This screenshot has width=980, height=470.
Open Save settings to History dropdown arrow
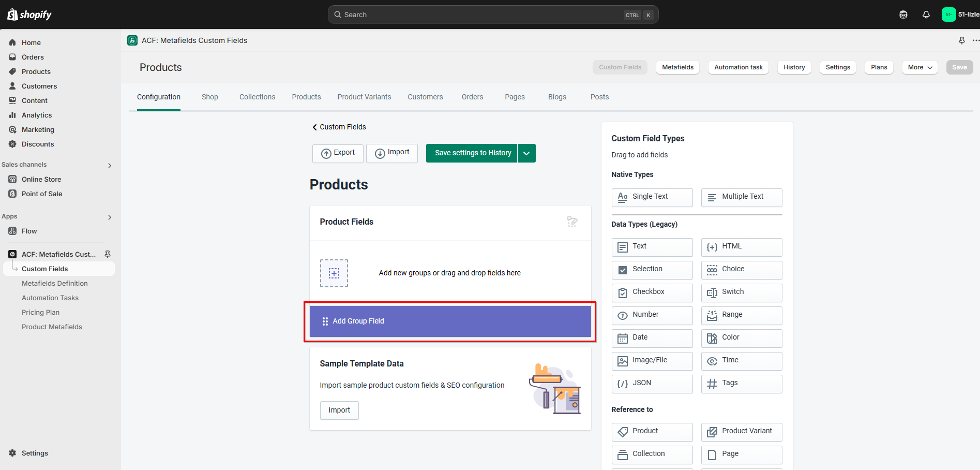(526, 153)
